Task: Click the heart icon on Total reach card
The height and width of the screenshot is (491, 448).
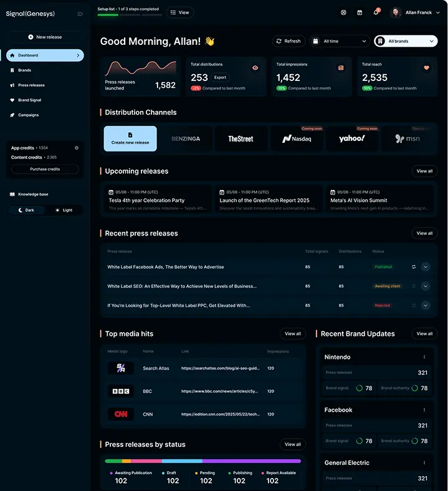Action: point(426,68)
